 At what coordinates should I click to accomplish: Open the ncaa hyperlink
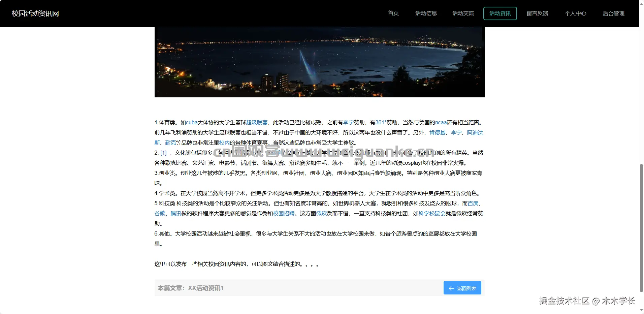[441, 123]
